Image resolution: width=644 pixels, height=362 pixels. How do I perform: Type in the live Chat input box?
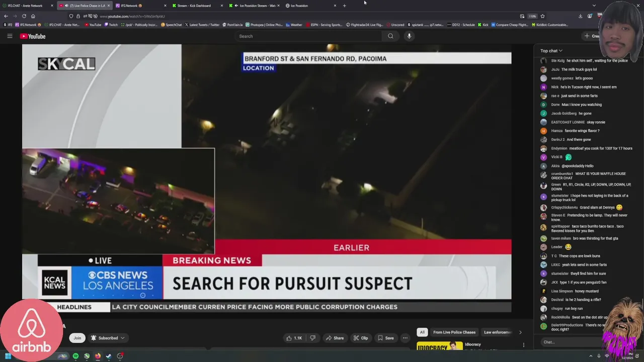[x=572, y=342]
